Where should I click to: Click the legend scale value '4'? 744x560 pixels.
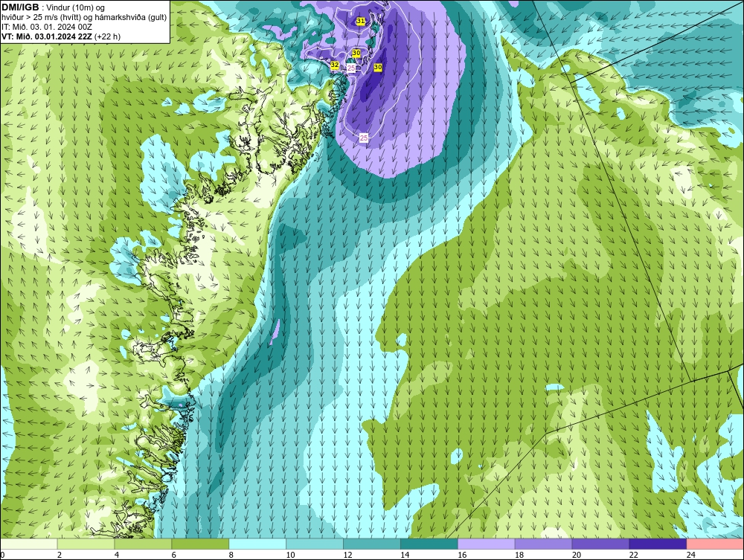[117, 555]
